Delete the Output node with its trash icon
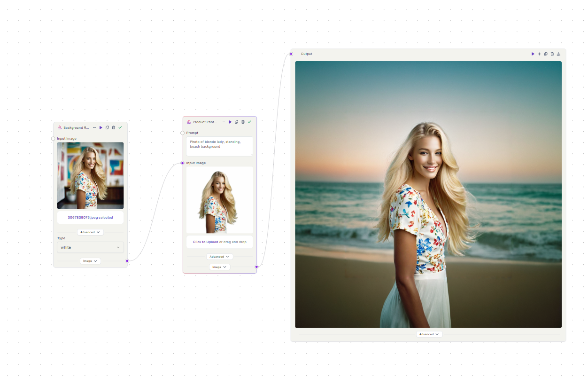The width and height of the screenshot is (588, 378). [x=552, y=54]
